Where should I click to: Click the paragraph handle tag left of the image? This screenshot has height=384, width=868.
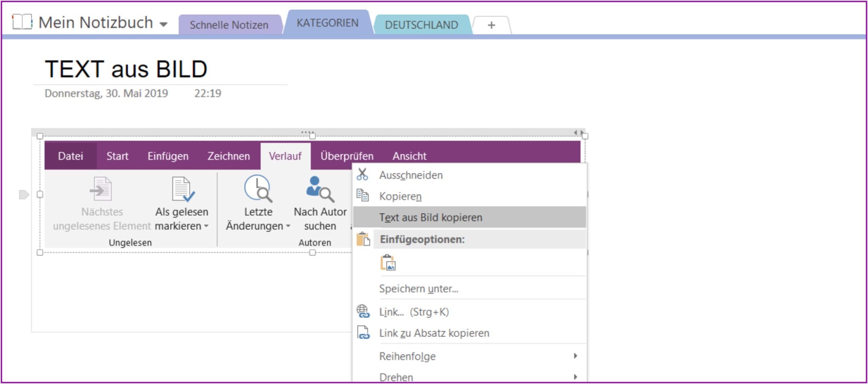coord(24,195)
